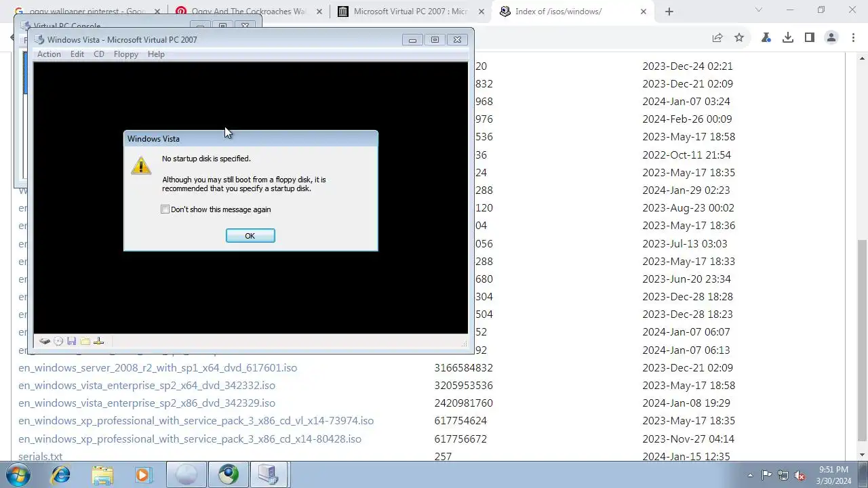Open the XP professional x14-80428 ISO link
This screenshot has height=488, width=868.
click(190, 439)
